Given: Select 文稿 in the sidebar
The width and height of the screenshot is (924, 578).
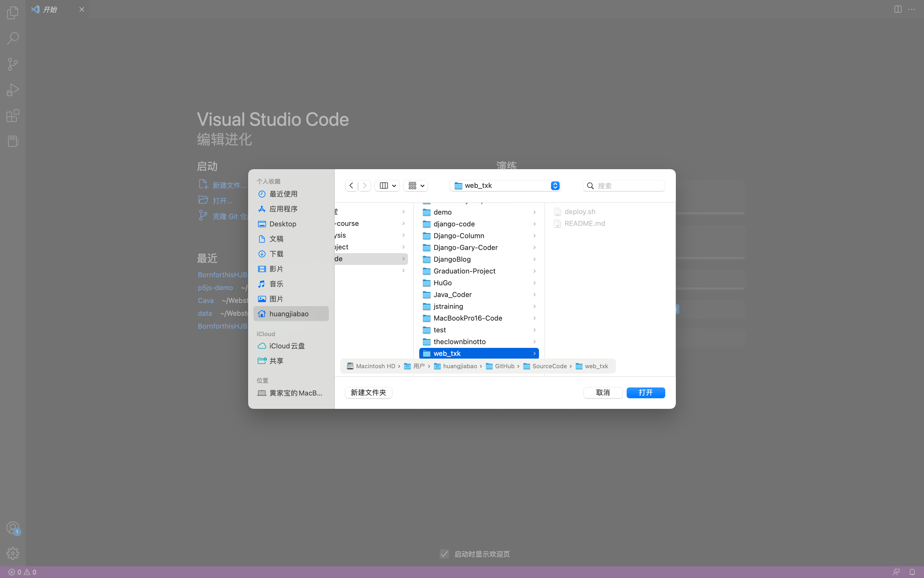Looking at the screenshot, I should tap(291, 239).
